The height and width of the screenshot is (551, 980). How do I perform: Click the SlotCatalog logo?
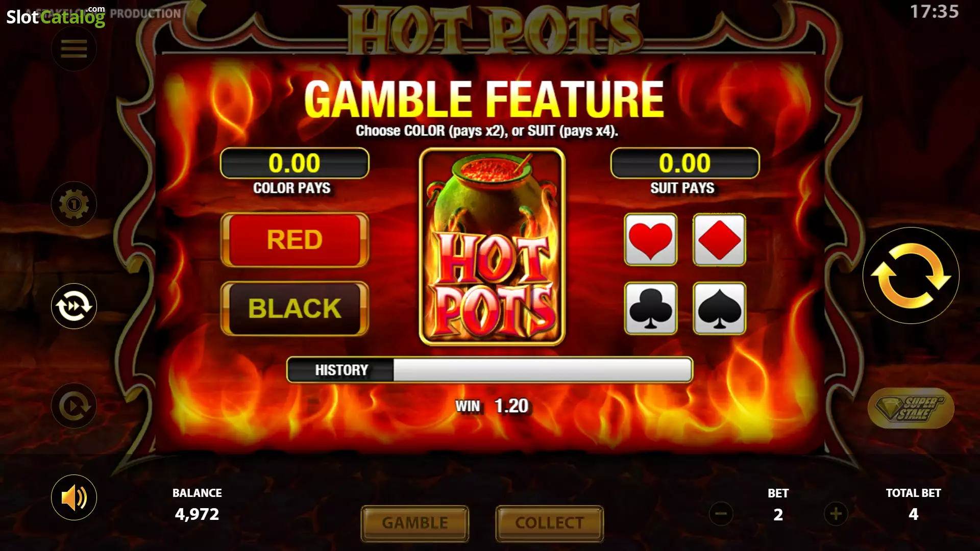[56, 16]
